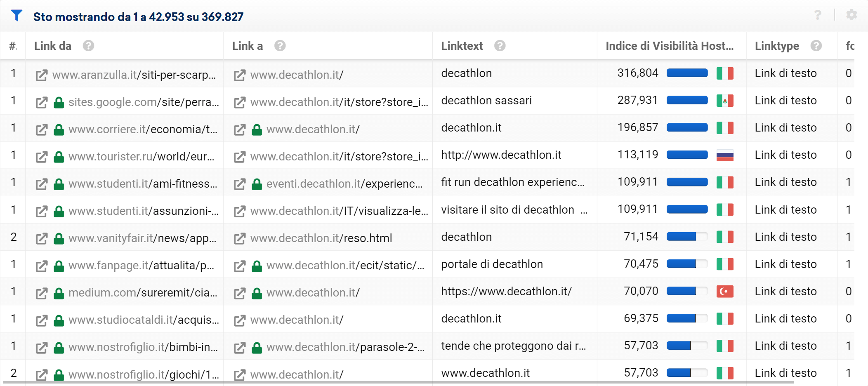Open www.decathlon.it/reso.html target link
This screenshot has height=386, width=868.
[321, 238]
